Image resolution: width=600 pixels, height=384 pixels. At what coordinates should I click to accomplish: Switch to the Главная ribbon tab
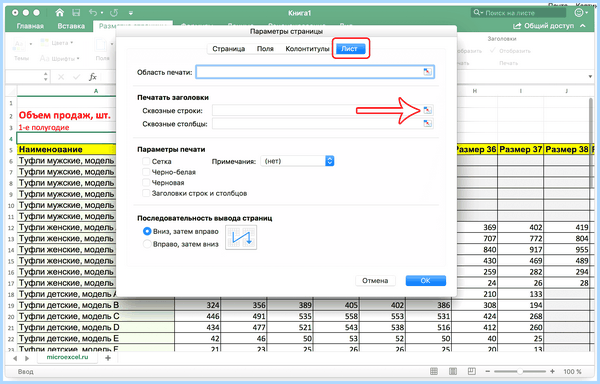[x=30, y=26]
